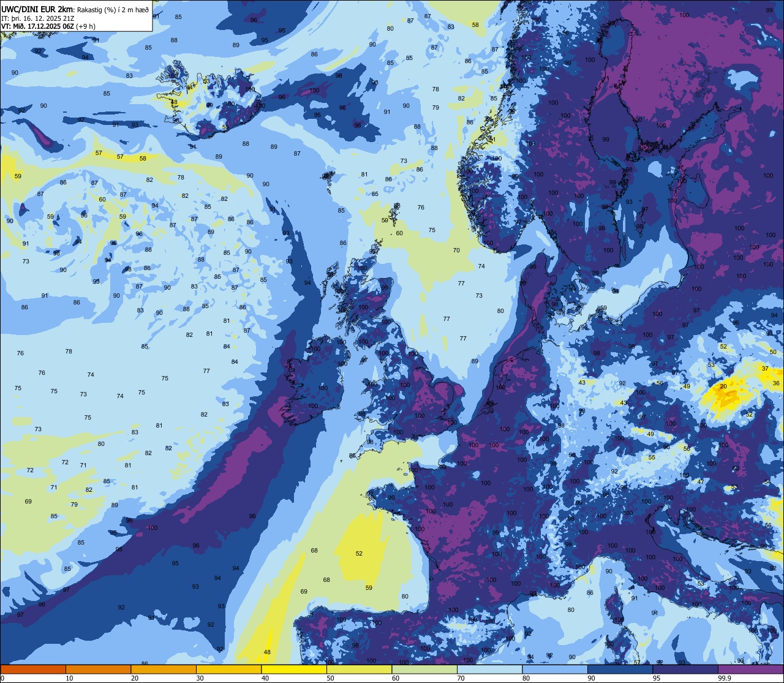The height and width of the screenshot is (683, 784).
Task: Click the 90–95 % medium blue legend segment
Action: [620, 669]
